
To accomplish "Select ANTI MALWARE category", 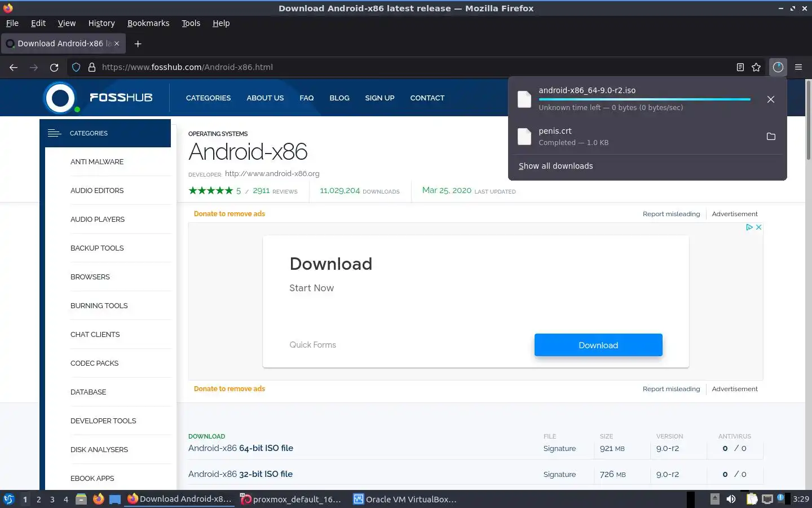I will [97, 162].
